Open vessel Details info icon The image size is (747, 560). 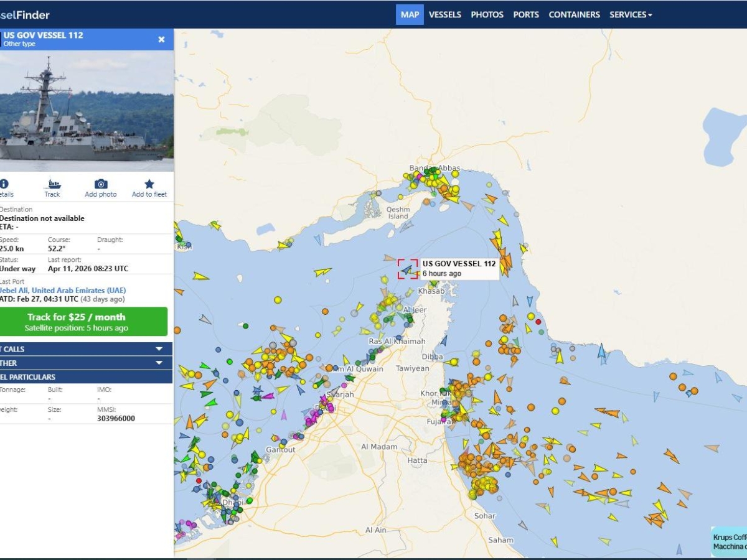[x=4, y=185]
